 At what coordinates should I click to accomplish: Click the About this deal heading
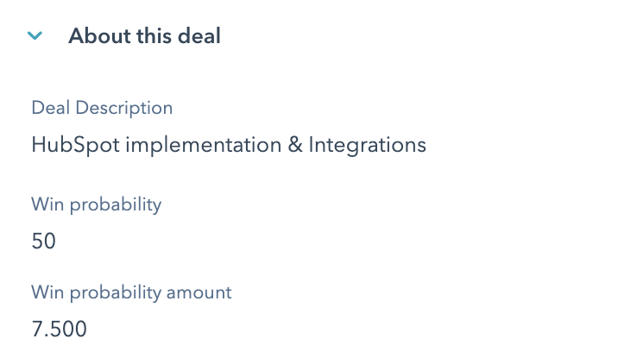(x=144, y=36)
